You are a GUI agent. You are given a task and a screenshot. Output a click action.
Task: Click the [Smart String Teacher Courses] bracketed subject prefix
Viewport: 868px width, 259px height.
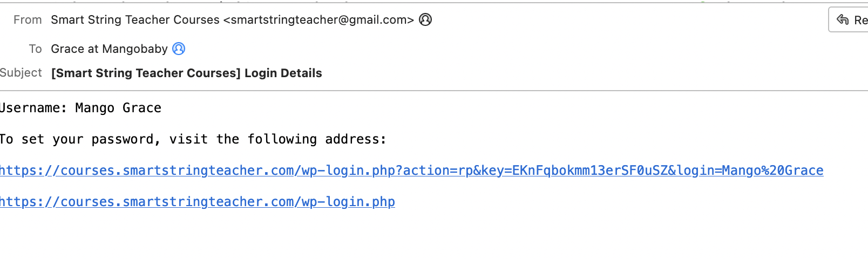[146, 73]
